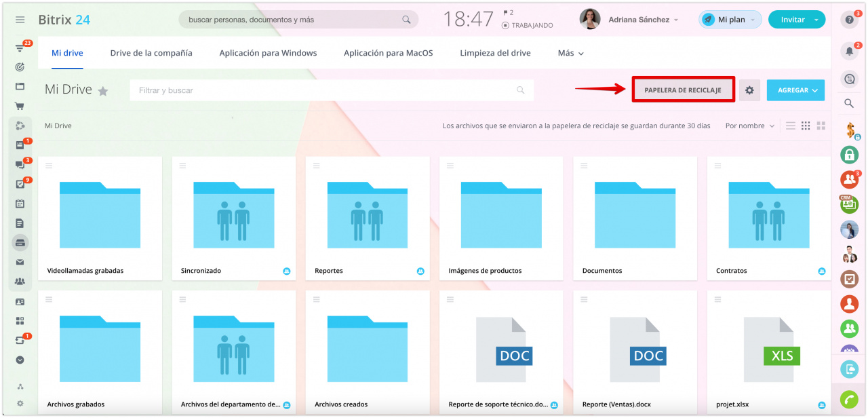The width and height of the screenshot is (868, 418).
Task: Open the mail icon in left sidebar
Action: (20, 262)
